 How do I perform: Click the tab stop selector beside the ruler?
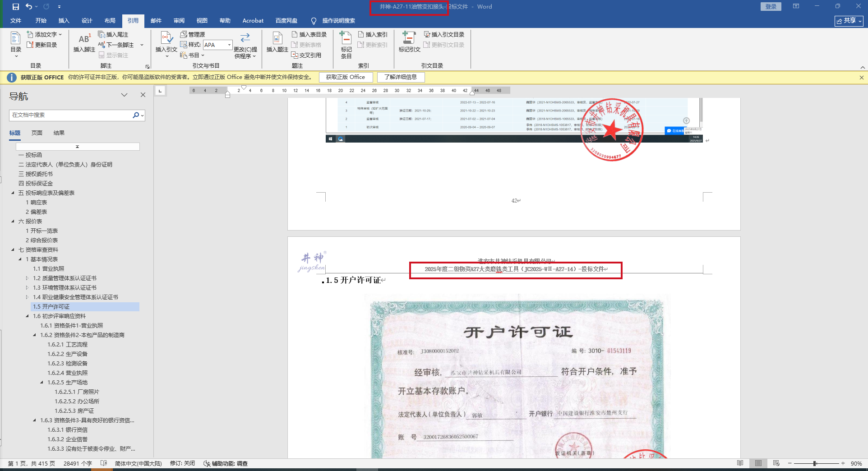click(160, 91)
